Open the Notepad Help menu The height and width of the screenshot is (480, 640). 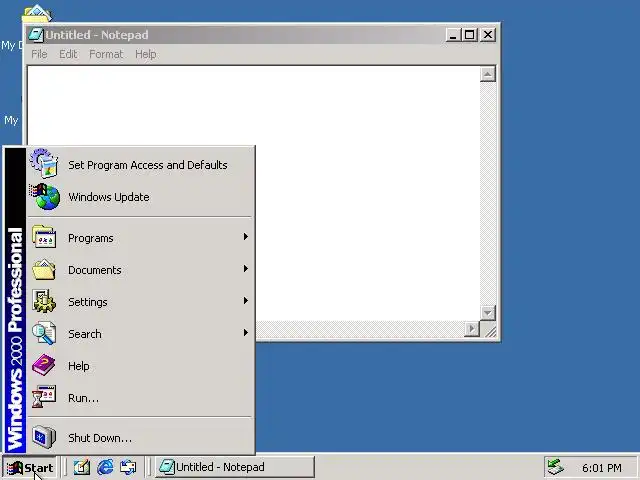tap(146, 54)
